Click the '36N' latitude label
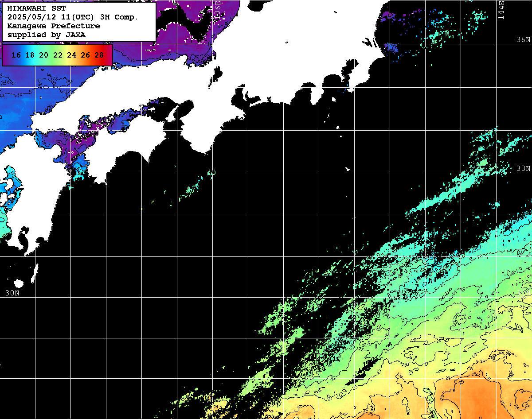The width and height of the screenshot is (532, 419). point(523,40)
